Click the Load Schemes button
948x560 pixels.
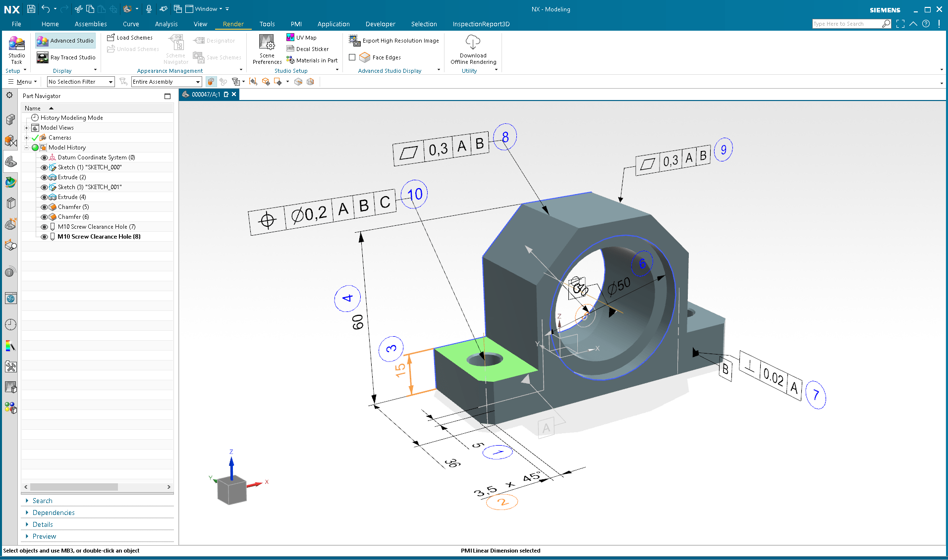click(x=130, y=37)
